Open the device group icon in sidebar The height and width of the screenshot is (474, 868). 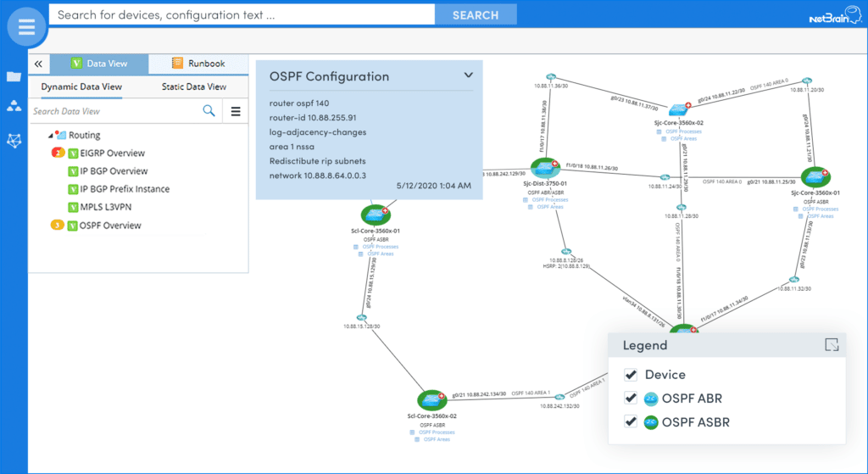pos(14,106)
